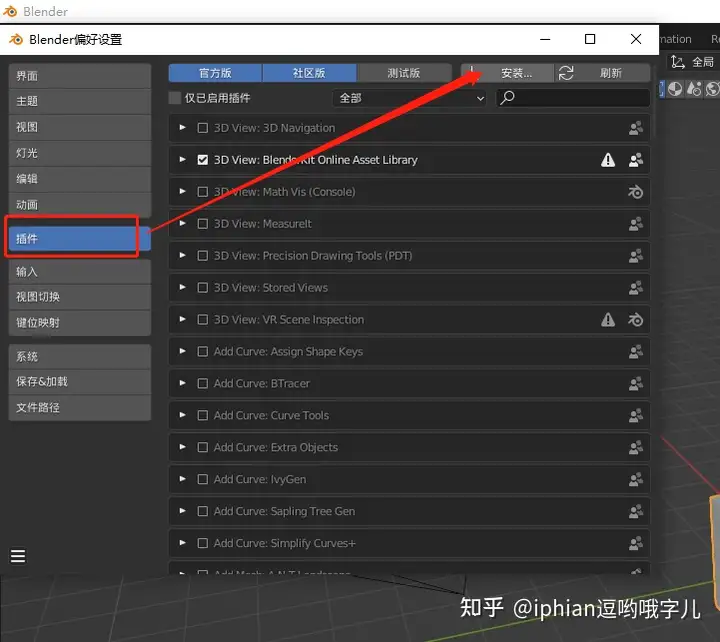720x642 pixels.
Task: Click the community icon on BlenderKit row
Action: click(x=636, y=160)
